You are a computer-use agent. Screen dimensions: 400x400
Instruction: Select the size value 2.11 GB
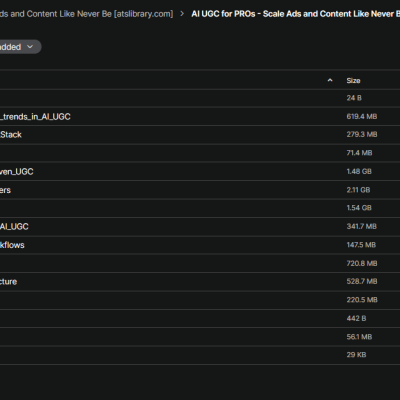point(358,190)
